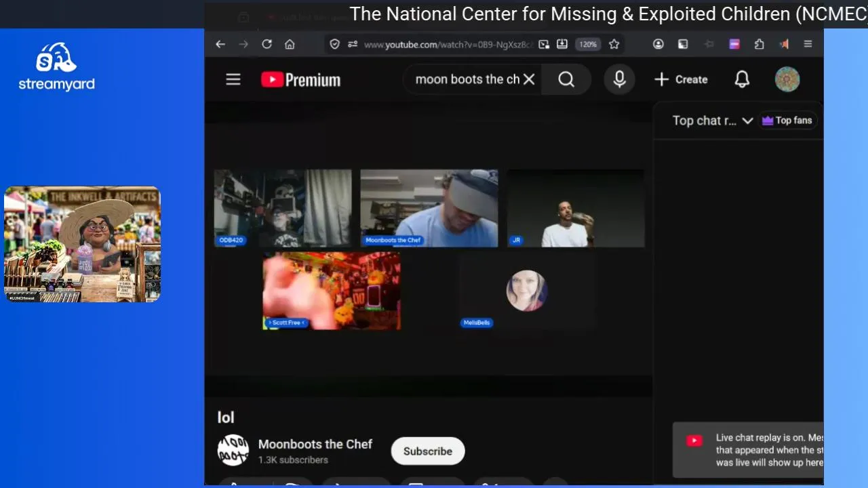The height and width of the screenshot is (488, 868).
Task: Open the Top fans badge
Action: point(787,121)
